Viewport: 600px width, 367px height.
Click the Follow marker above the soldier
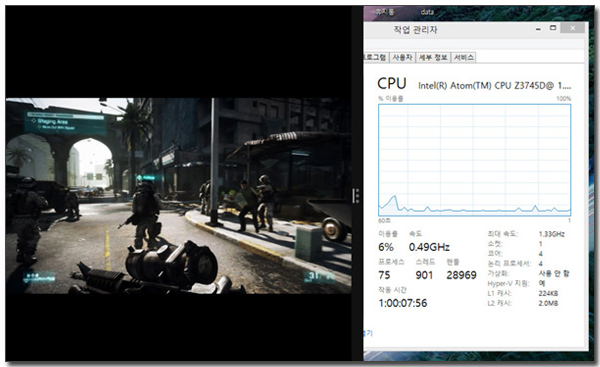(x=145, y=178)
